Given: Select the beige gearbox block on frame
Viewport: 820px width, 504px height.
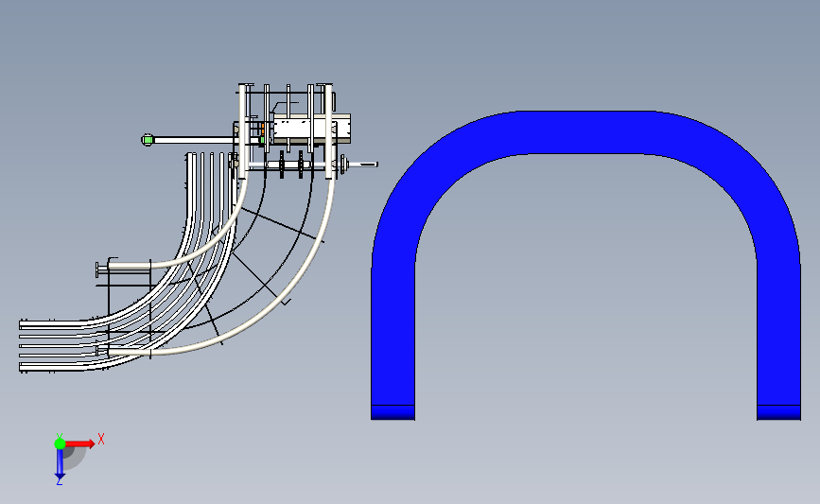Looking at the screenshot, I should coord(310,128).
